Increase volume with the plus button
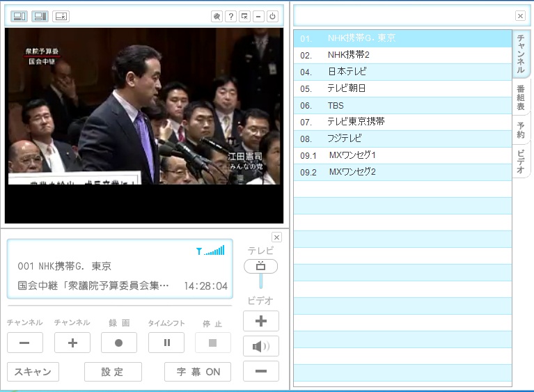The image size is (534, 392). click(x=261, y=321)
